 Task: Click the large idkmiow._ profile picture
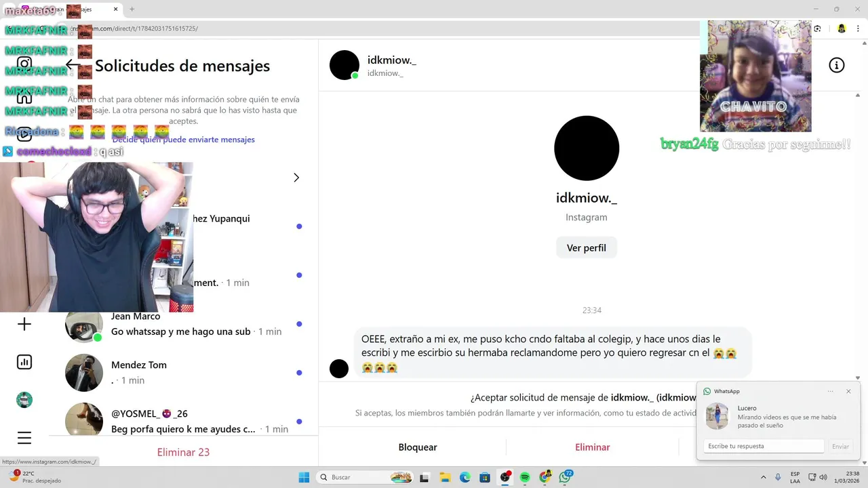[x=587, y=148]
